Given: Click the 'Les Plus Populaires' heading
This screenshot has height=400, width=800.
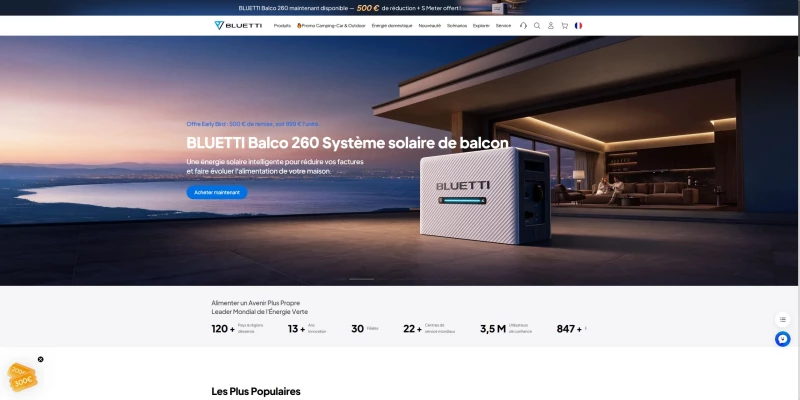Looking at the screenshot, I should click(x=256, y=391).
